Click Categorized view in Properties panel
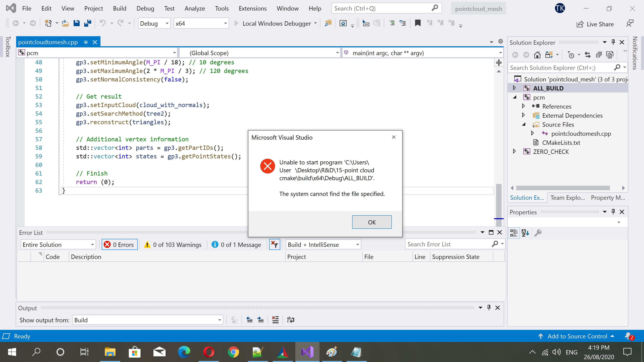Viewport: 644px width, 362px height. [x=514, y=233]
